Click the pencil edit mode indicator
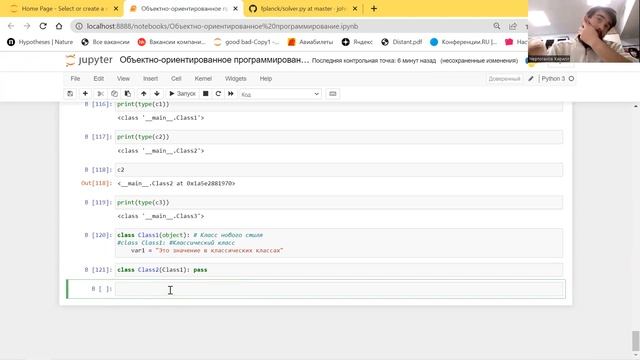The height and width of the screenshot is (360, 640). point(531,79)
